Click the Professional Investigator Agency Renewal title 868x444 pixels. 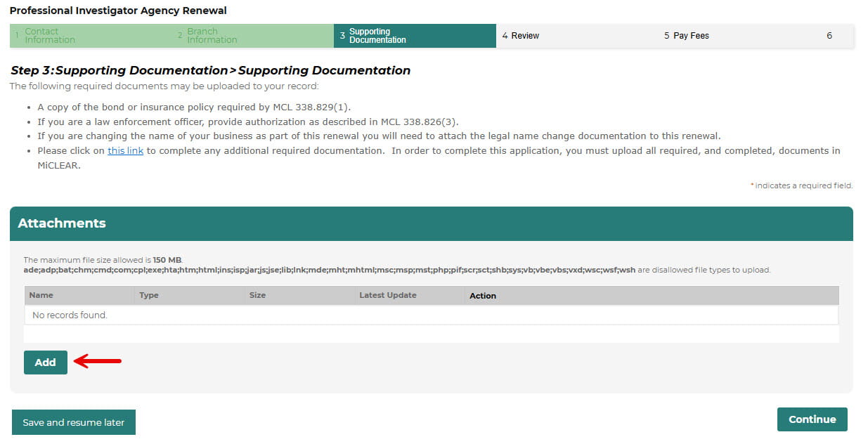(x=118, y=11)
